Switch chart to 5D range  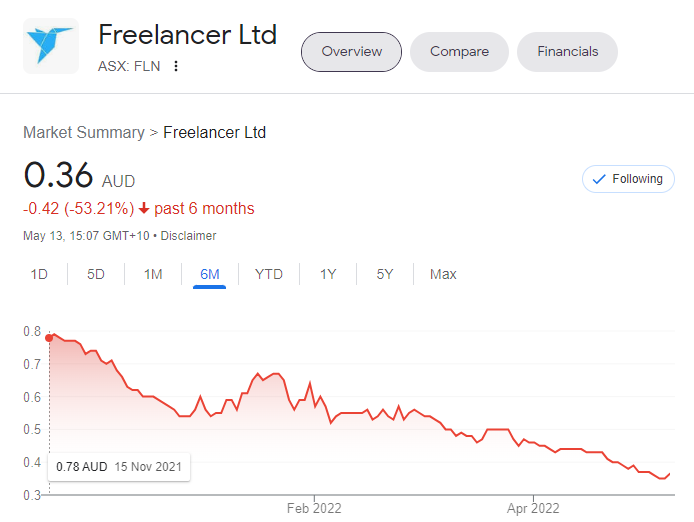click(96, 274)
